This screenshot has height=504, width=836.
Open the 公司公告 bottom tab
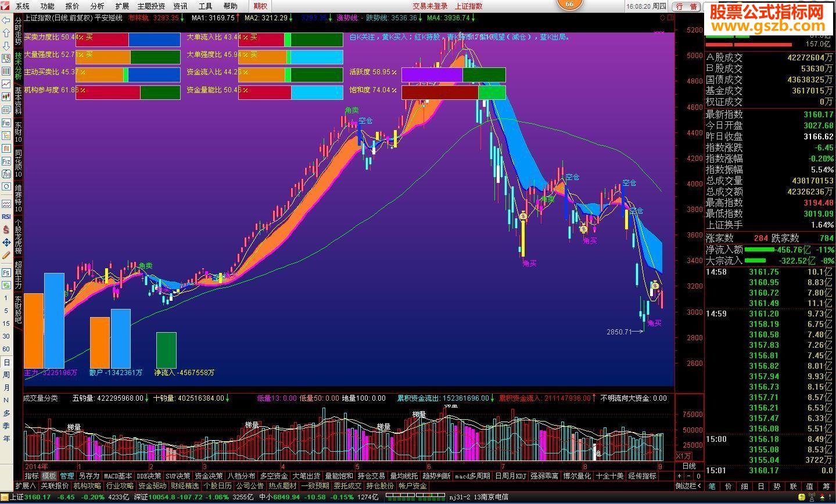[x=250, y=486]
